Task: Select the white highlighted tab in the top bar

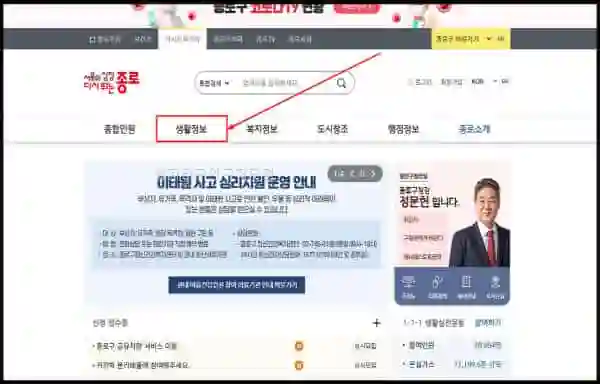Action: (183, 39)
